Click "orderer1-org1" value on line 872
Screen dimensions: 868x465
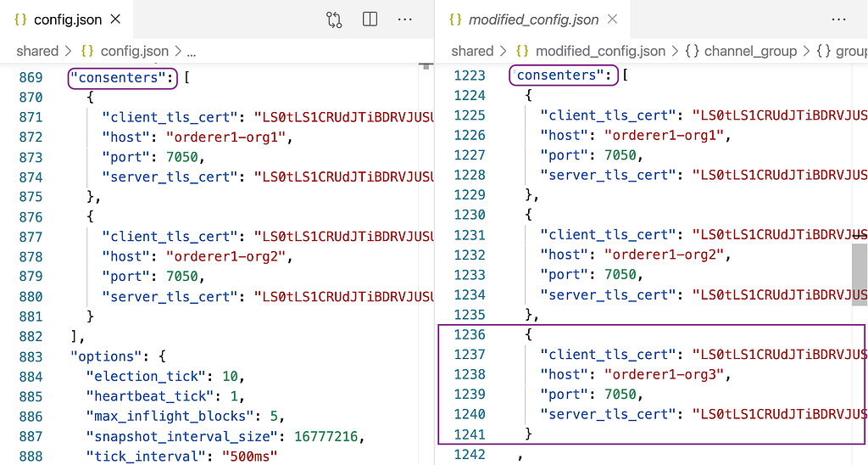[225, 137]
